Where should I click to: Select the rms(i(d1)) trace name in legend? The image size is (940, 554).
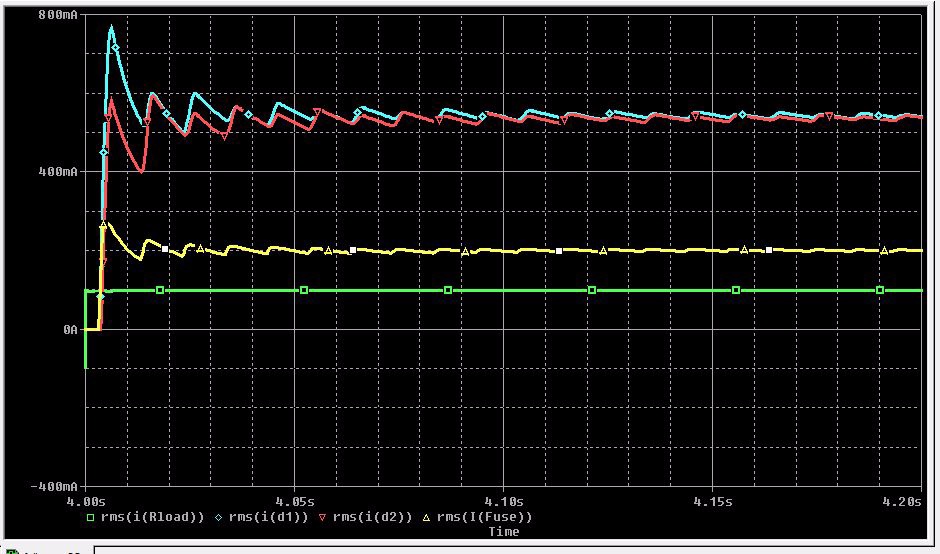click(267, 517)
